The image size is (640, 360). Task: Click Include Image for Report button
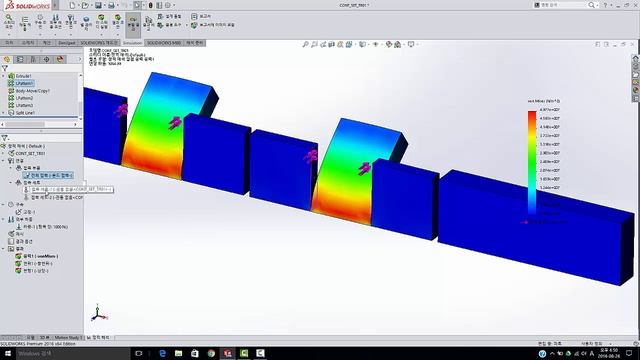(x=213, y=25)
